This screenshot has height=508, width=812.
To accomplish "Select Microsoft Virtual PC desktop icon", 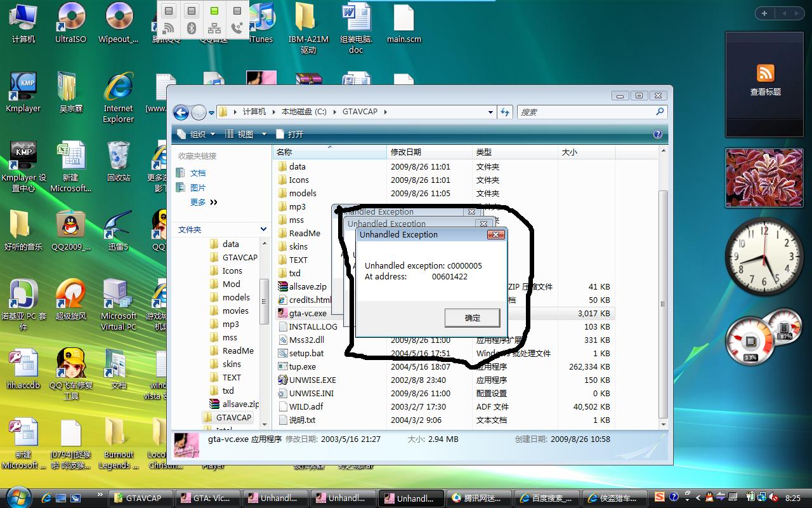I will (119, 305).
